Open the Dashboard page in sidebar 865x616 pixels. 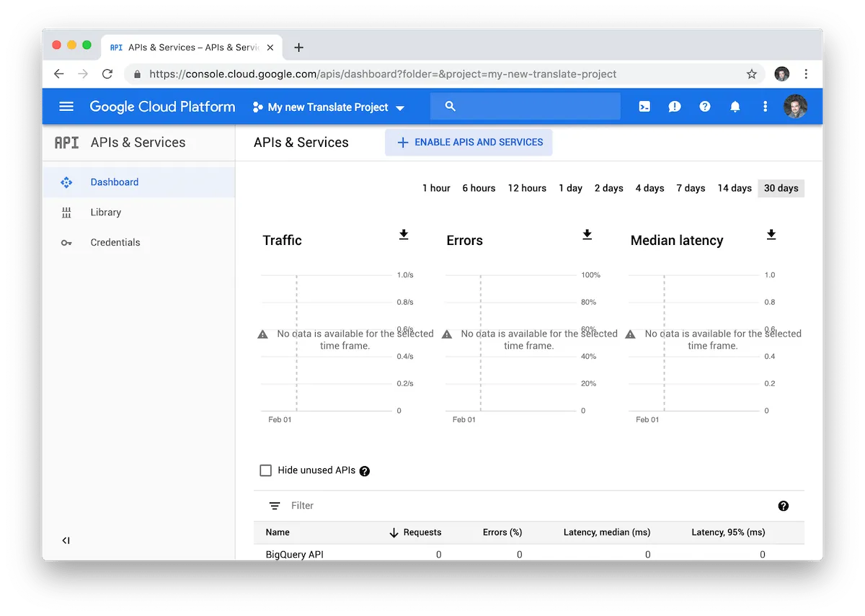click(x=138, y=182)
